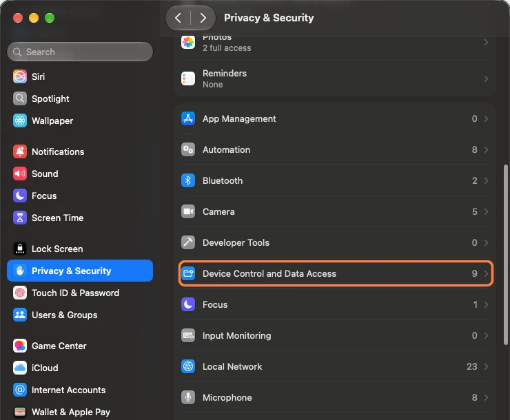Select the Lock Screen label
The image size is (510, 420).
tap(57, 249)
